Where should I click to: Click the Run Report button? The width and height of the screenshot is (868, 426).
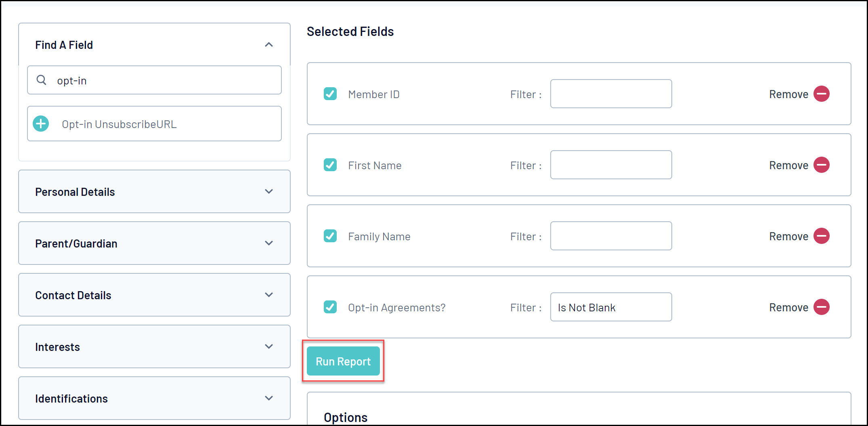point(343,361)
